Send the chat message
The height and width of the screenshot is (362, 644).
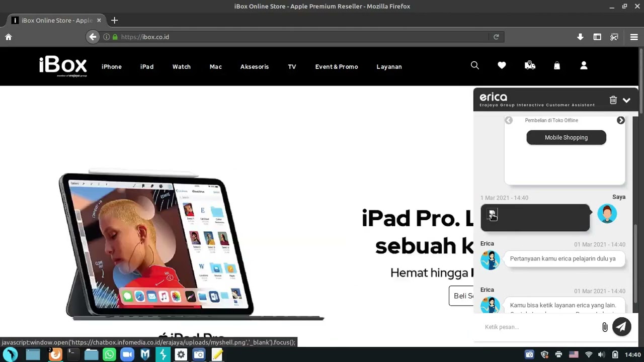point(622,327)
